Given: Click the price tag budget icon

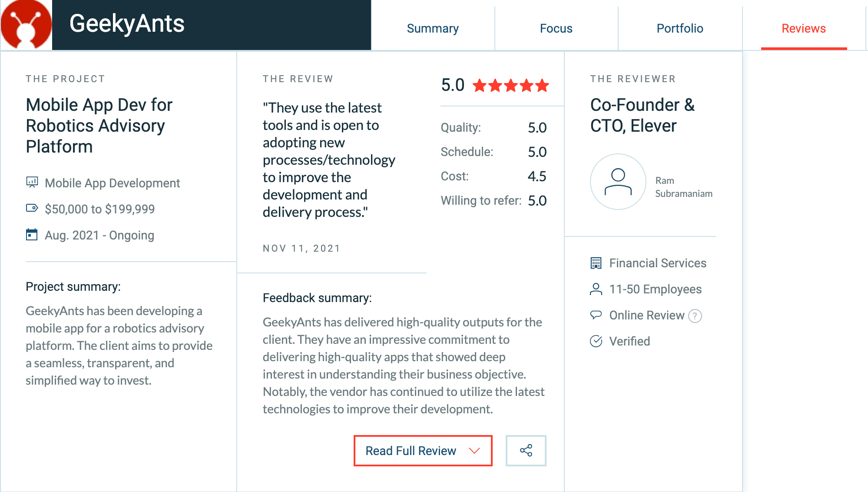Looking at the screenshot, I should coord(32,208).
